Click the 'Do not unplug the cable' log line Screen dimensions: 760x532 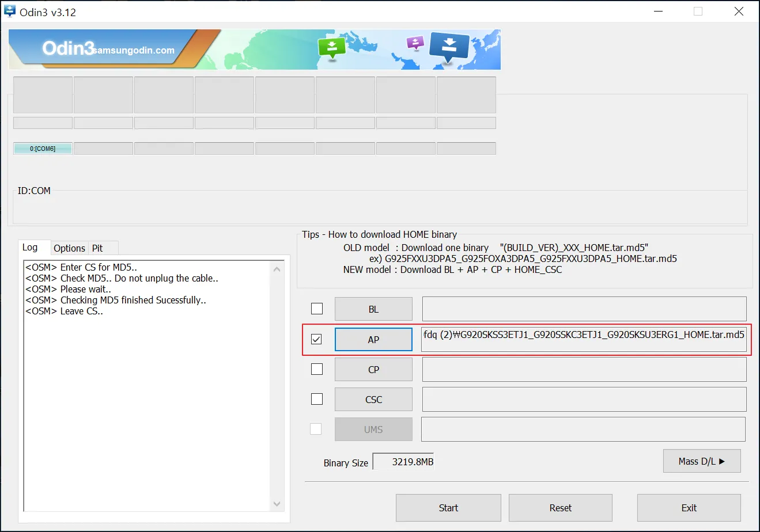coord(122,278)
